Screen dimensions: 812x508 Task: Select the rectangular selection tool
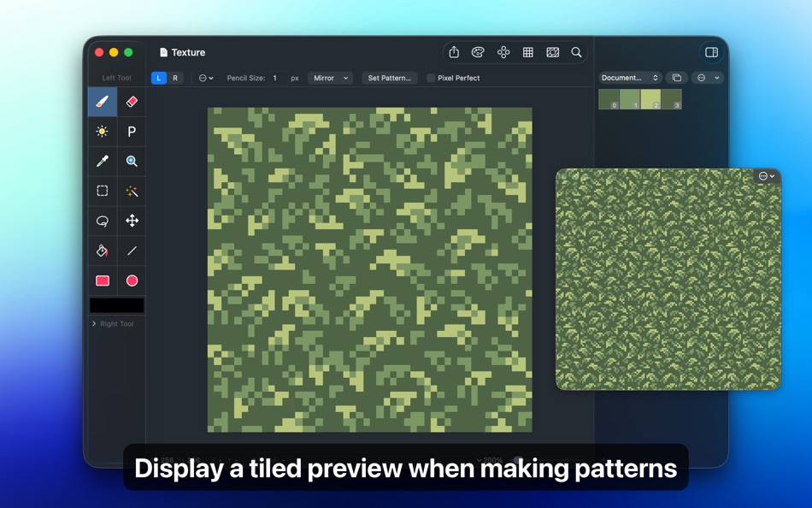point(102,191)
